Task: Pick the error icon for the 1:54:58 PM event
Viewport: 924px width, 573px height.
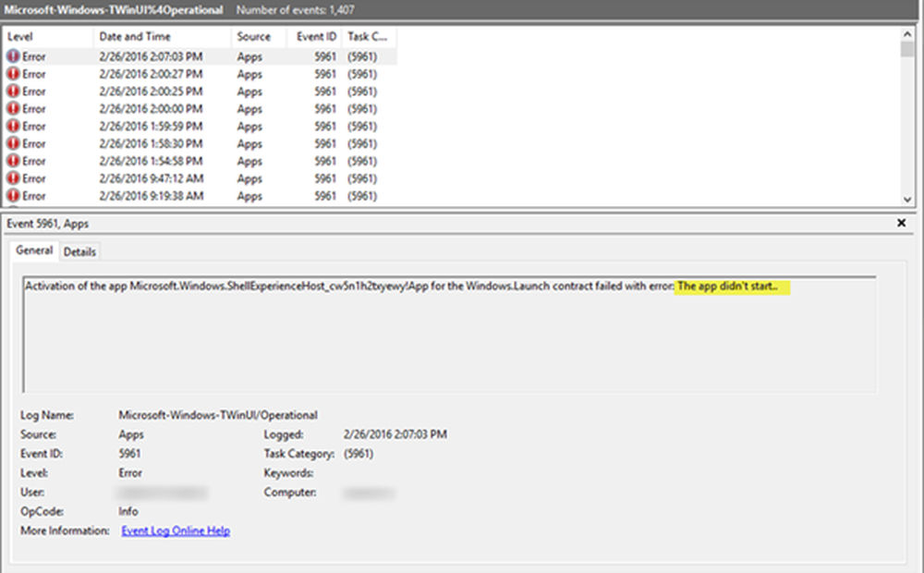Action: coord(13,161)
